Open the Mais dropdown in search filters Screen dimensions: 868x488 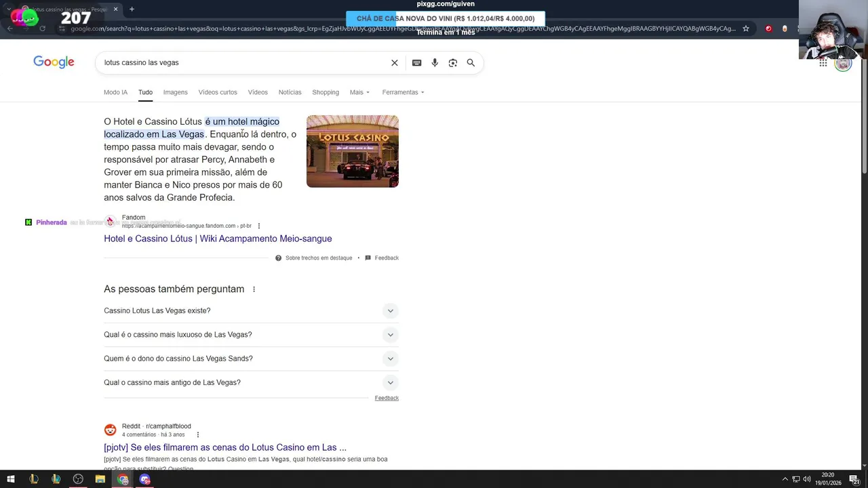[x=359, y=92]
